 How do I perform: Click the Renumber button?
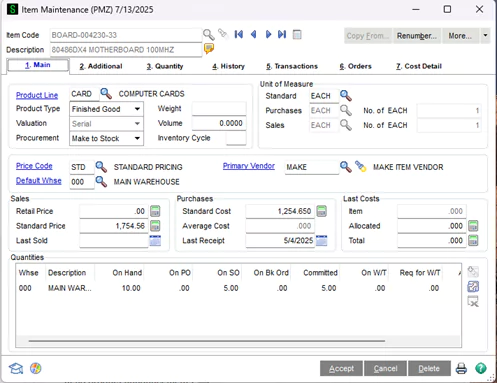click(x=417, y=36)
